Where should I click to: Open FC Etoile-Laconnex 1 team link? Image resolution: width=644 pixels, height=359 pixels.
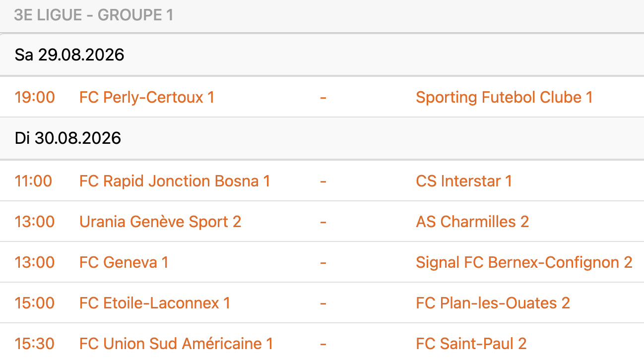pos(155,303)
